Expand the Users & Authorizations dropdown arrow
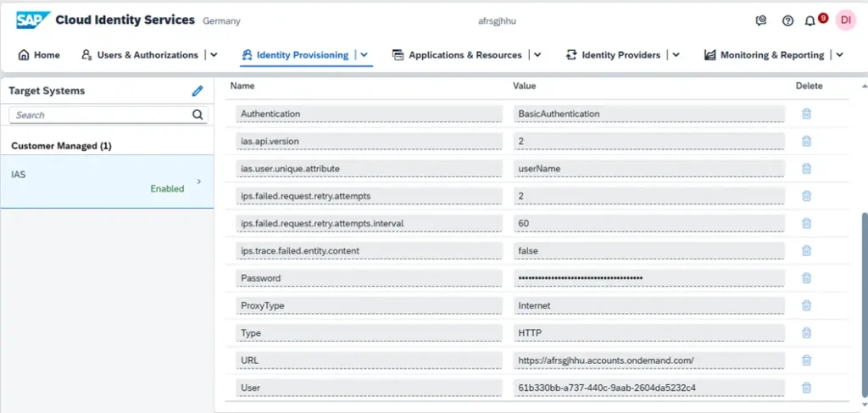The image size is (868, 413). 214,55
